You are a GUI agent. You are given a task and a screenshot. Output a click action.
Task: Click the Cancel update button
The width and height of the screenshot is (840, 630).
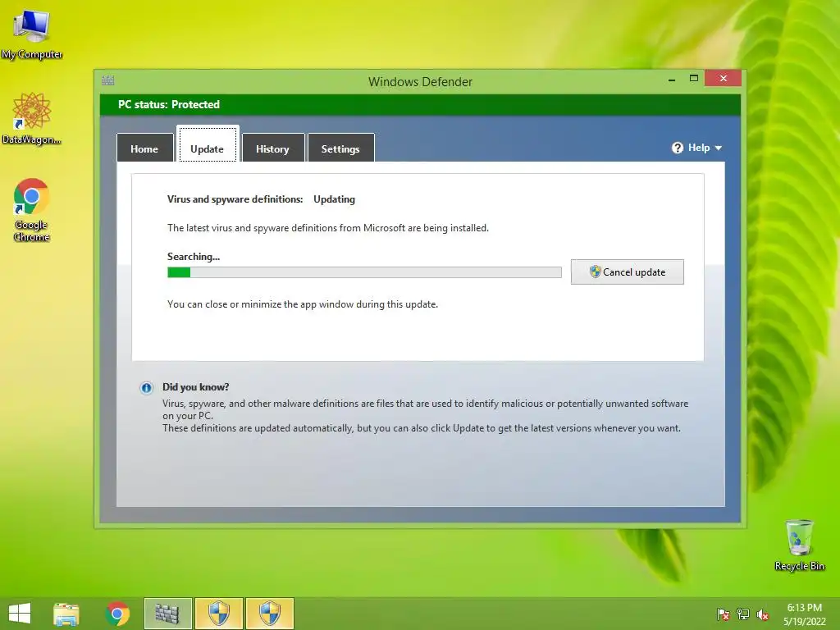tap(628, 272)
